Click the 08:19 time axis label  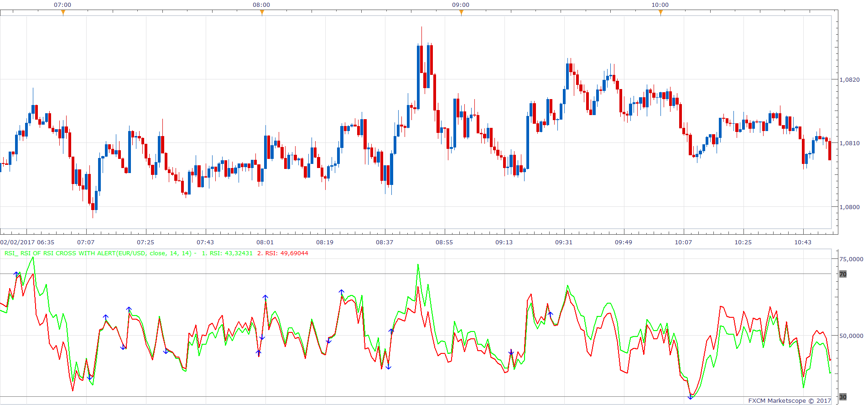[x=325, y=242]
